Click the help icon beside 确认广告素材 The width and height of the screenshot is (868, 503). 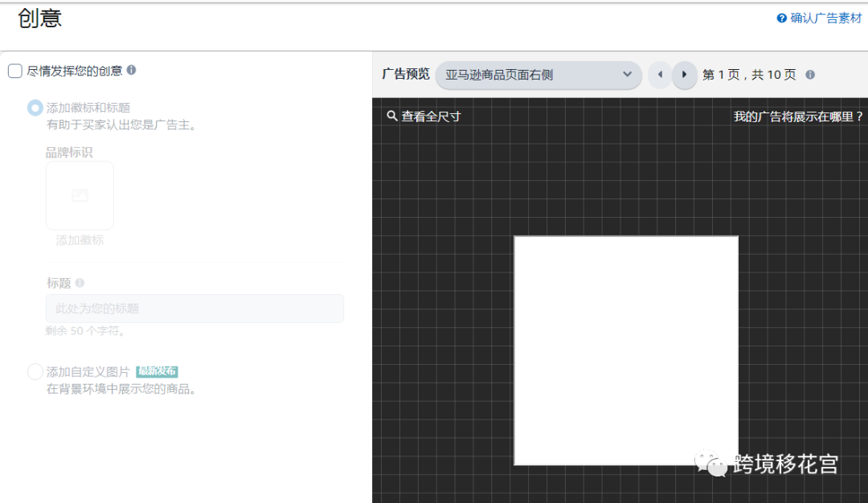(x=782, y=18)
